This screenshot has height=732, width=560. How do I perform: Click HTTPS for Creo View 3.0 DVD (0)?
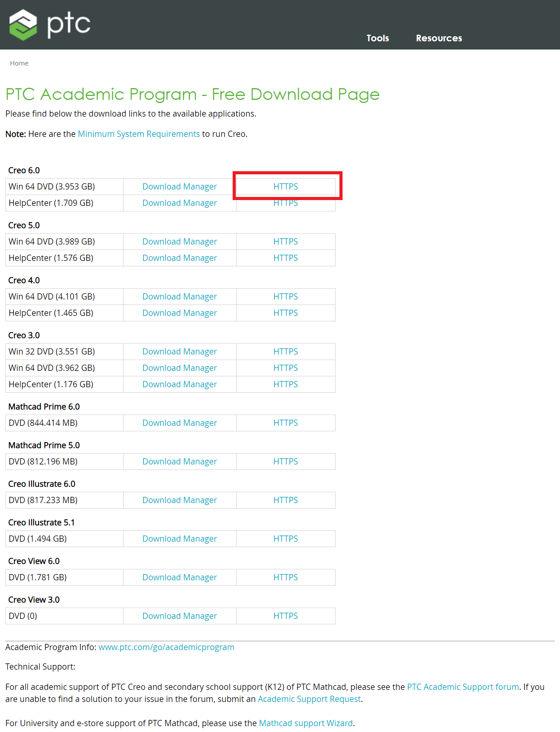286,616
